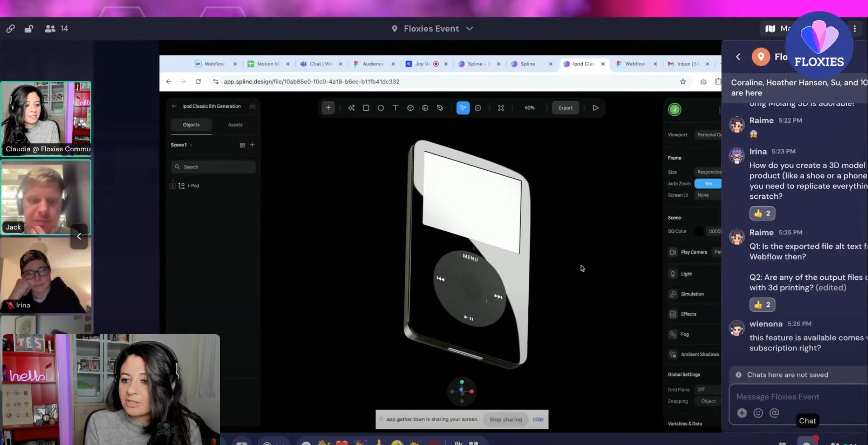868x445 pixels.
Task: Click the Hide link in sharing bar
Action: click(x=538, y=420)
